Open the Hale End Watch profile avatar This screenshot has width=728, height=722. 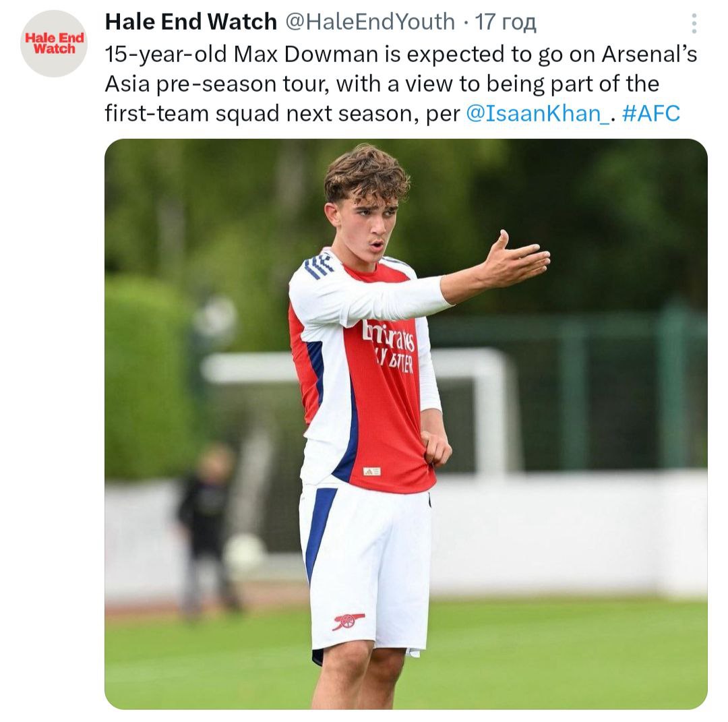click(x=54, y=44)
